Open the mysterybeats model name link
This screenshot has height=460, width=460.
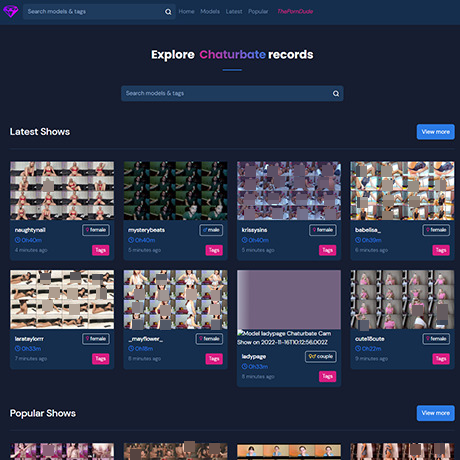pos(146,230)
